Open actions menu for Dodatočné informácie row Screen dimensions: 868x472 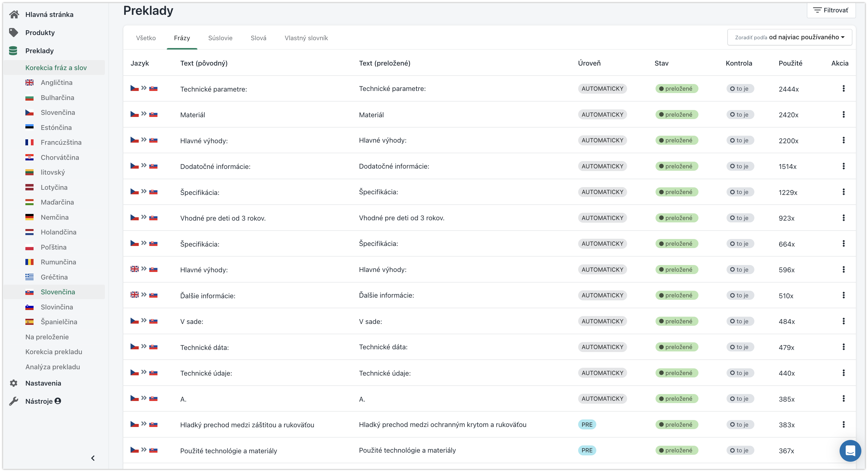[x=844, y=166]
